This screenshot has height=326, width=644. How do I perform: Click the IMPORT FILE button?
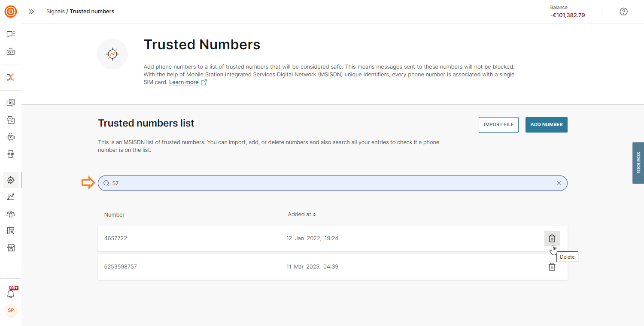[498, 125]
